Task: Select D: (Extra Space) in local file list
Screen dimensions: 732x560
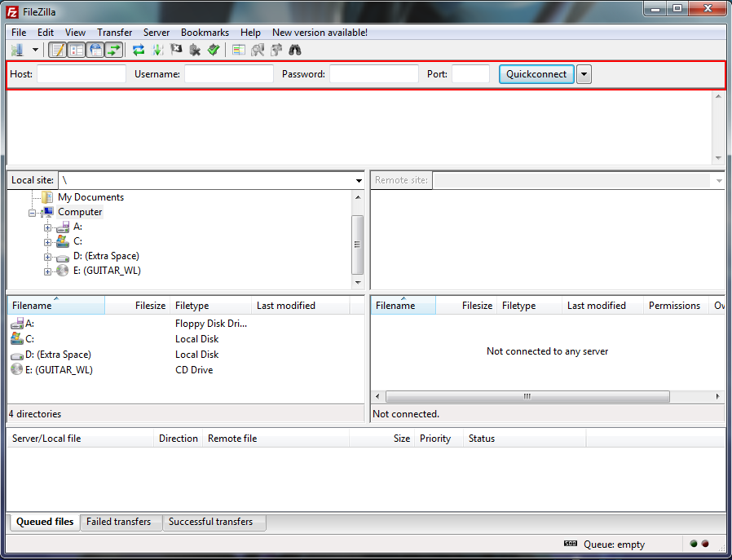Action: tap(59, 355)
